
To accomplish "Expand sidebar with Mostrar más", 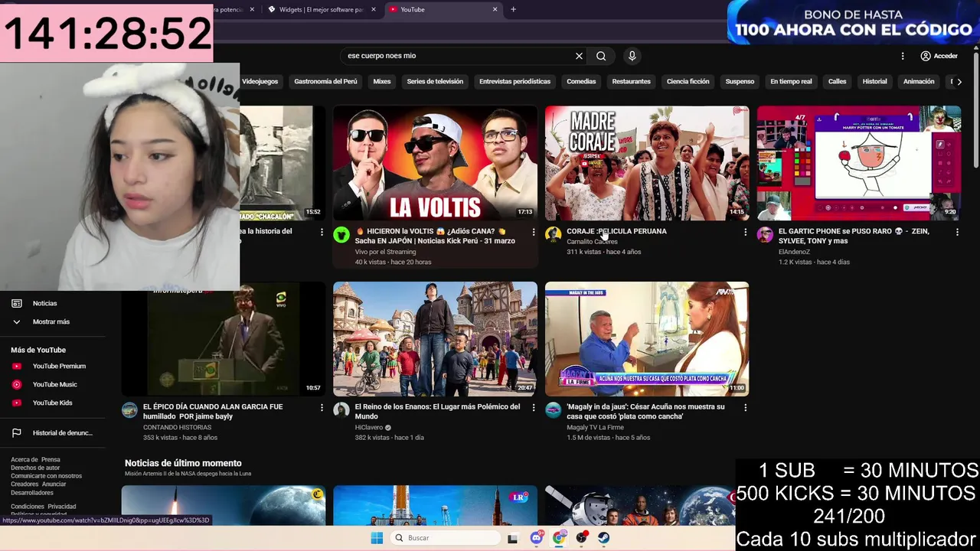I will [53, 321].
